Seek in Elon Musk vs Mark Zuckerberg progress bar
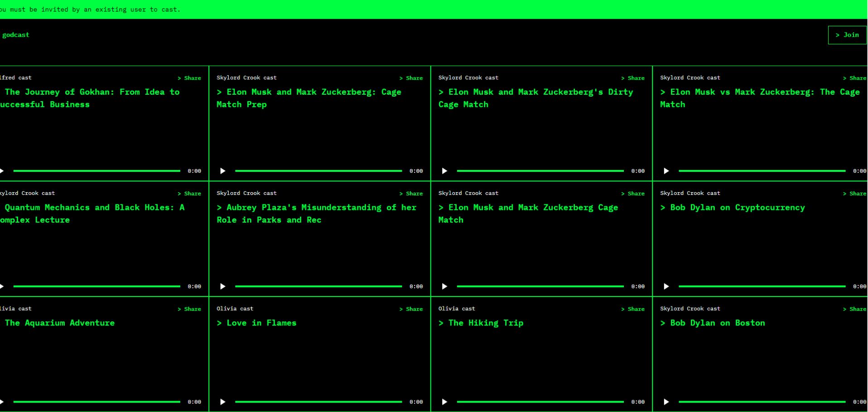Viewport: 868px width, 412px height. click(x=762, y=171)
